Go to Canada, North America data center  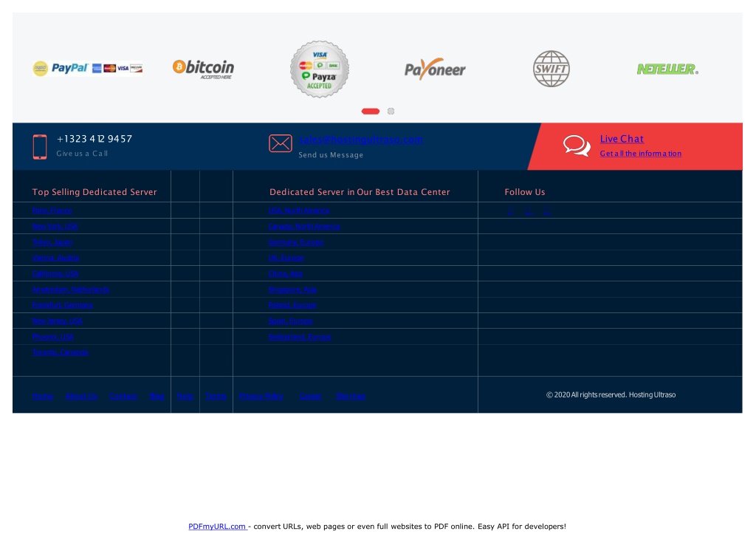point(304,226)
